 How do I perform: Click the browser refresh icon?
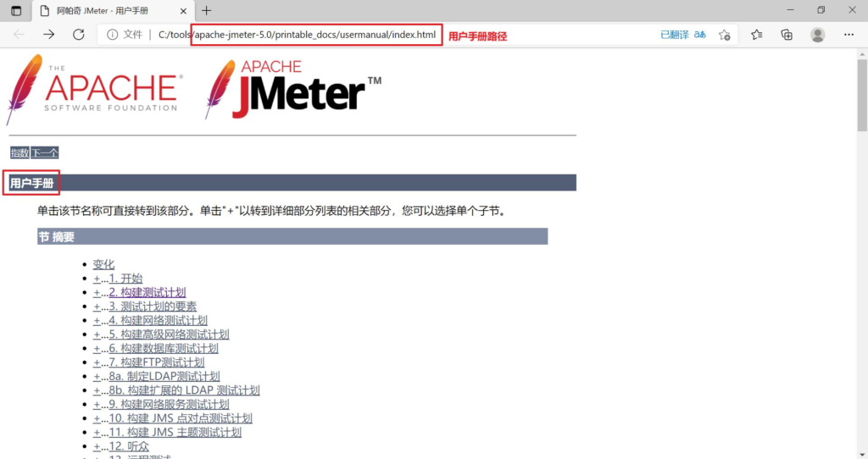[x=78, y=35]
